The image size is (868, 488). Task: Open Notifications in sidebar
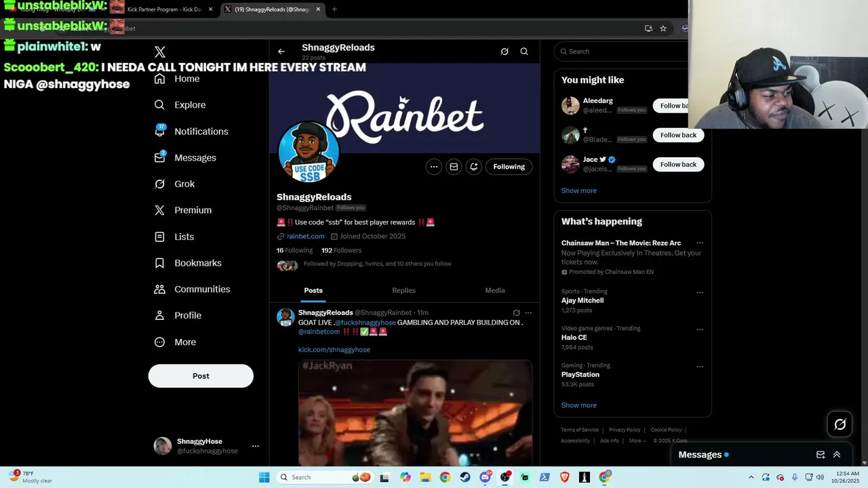point(191,131)
